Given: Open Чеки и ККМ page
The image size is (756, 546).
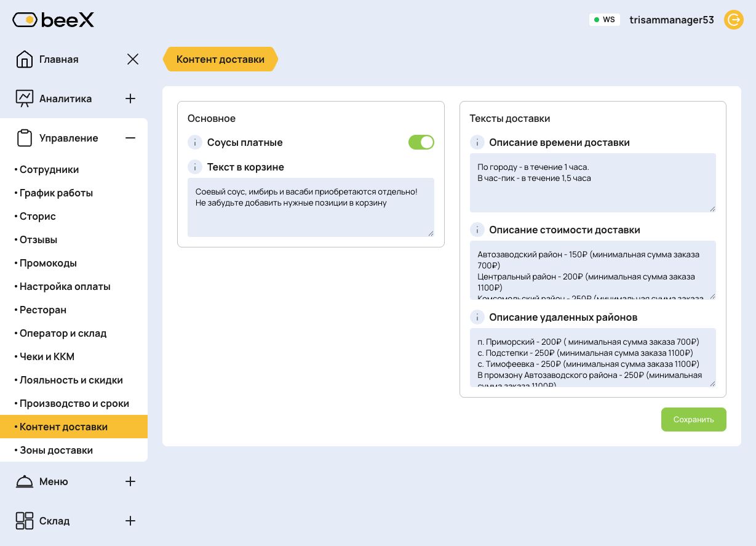Looking at the screenshot, I should [x=74, y=356].
